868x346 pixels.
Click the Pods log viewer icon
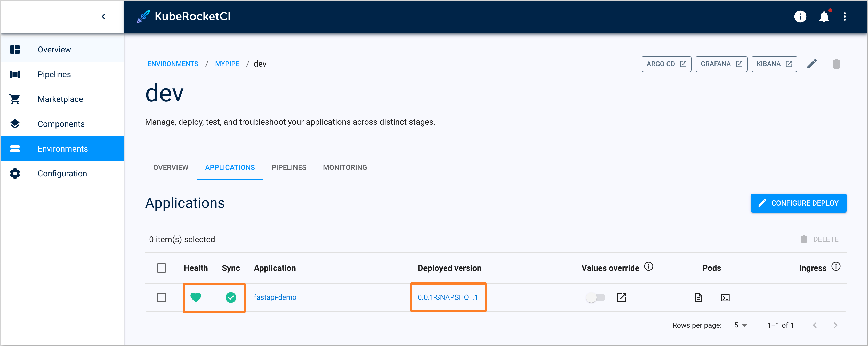[699, 297]
